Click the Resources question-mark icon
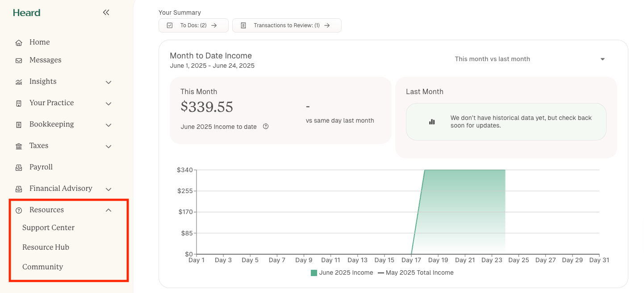Image resolution: width=644 pixels, height=293 pixels. pos(19,210)
